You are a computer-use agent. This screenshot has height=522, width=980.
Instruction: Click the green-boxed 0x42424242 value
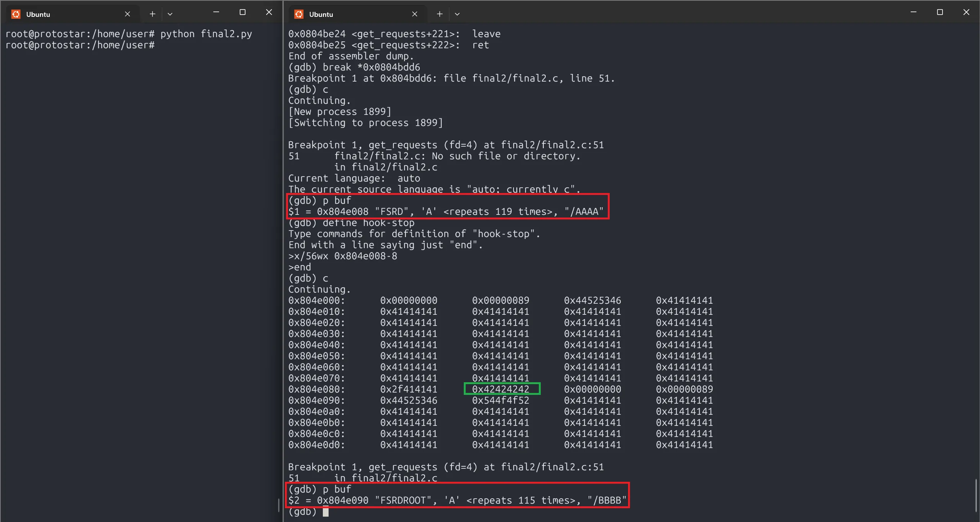(501, 389)
